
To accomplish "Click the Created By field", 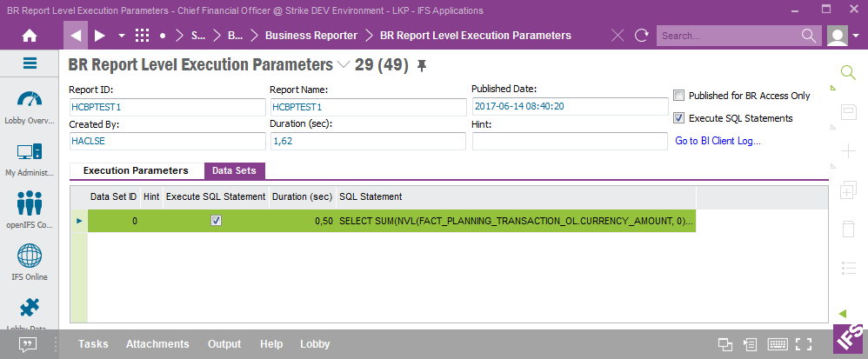I will 168,141.
